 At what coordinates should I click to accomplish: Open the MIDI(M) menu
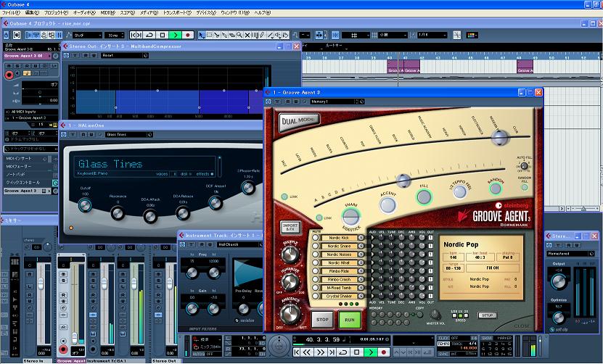(x=107, y=12)
